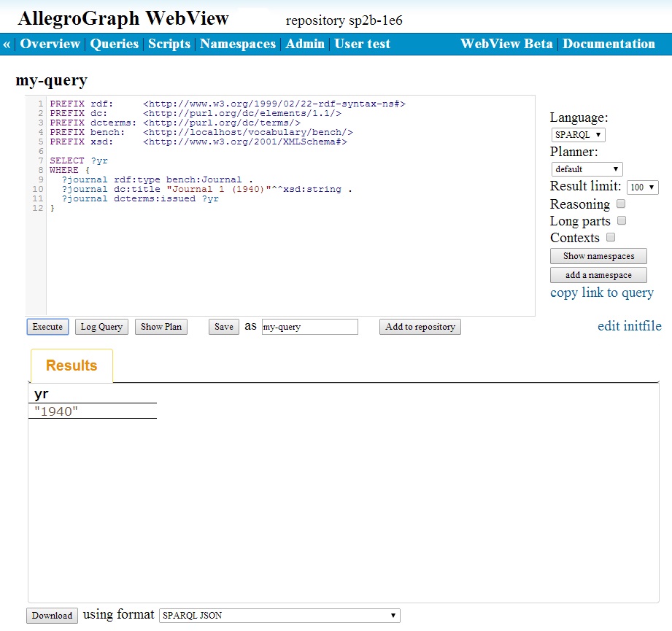The width and height of the screenshot is (672, 631).
Task: Execute the current query
Action: [x=47, y=327]
